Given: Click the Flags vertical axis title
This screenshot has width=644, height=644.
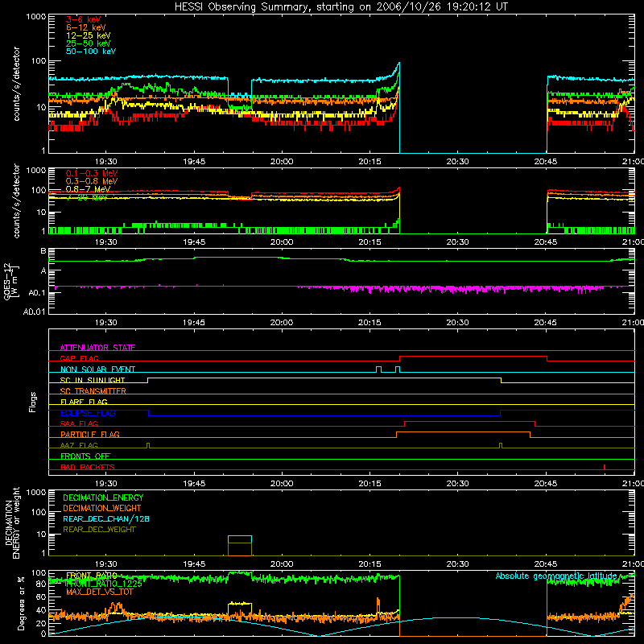Looking at the screenshot, I should pos(33,402).
